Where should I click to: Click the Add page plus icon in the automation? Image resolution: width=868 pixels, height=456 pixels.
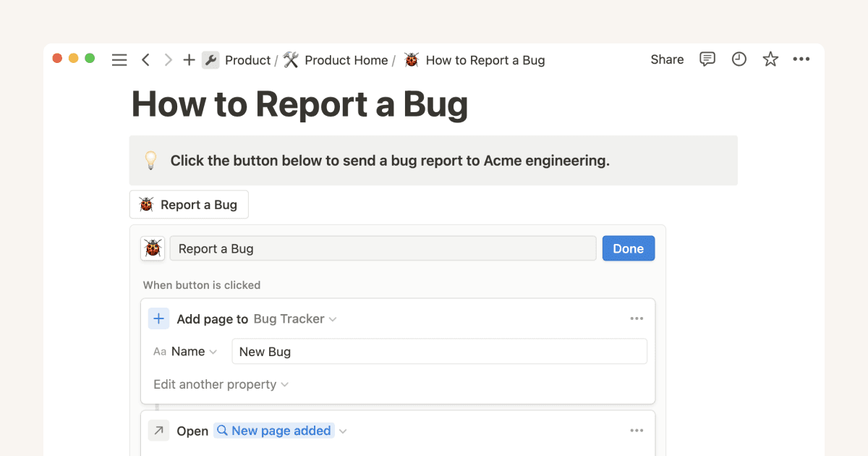(158, 318)
